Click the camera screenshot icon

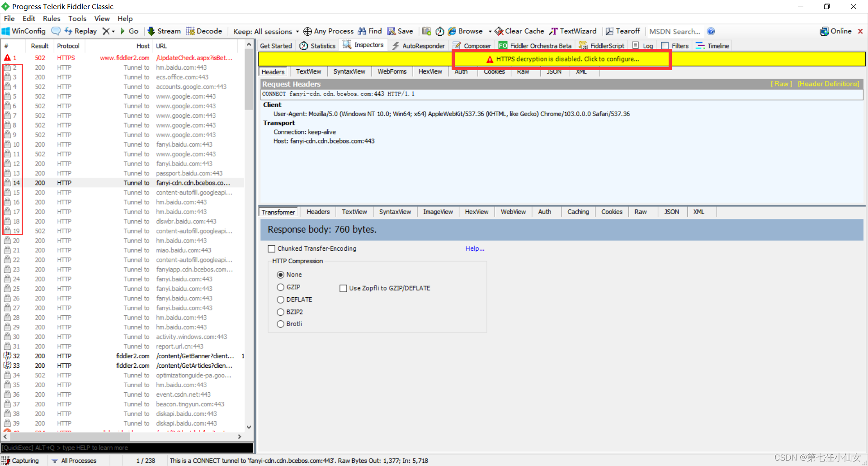point(426,31)
